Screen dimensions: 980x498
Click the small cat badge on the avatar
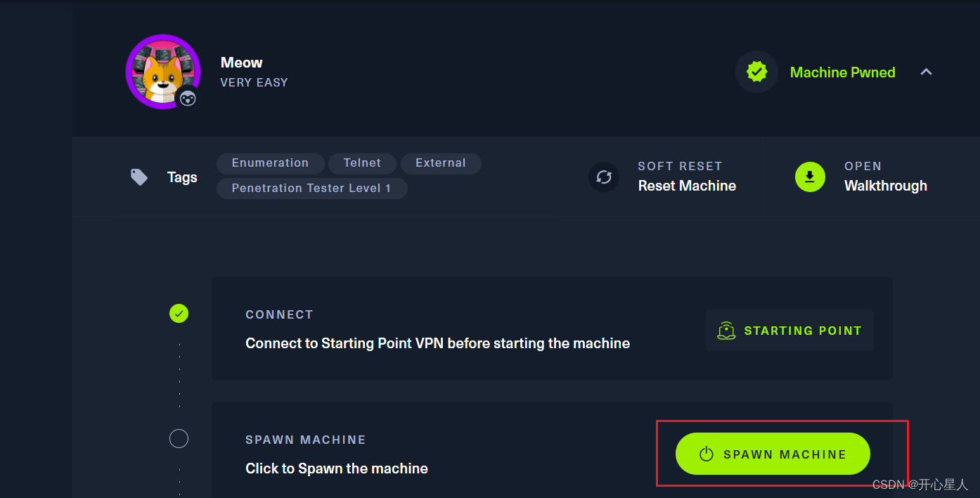click(x=187, y=99)
